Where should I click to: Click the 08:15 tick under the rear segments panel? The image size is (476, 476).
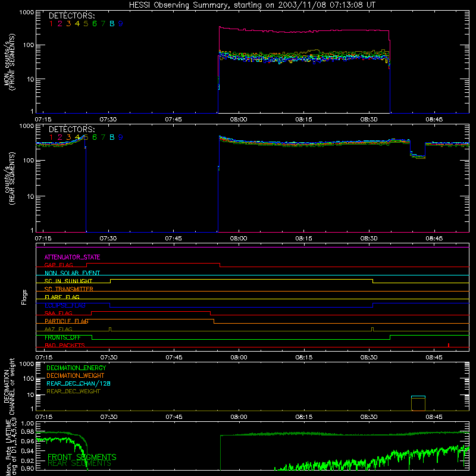[x=304, y=239]
